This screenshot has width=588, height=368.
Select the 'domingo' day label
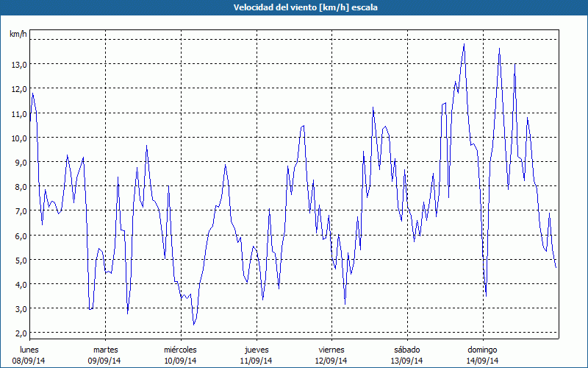click(x=482, y=350)
